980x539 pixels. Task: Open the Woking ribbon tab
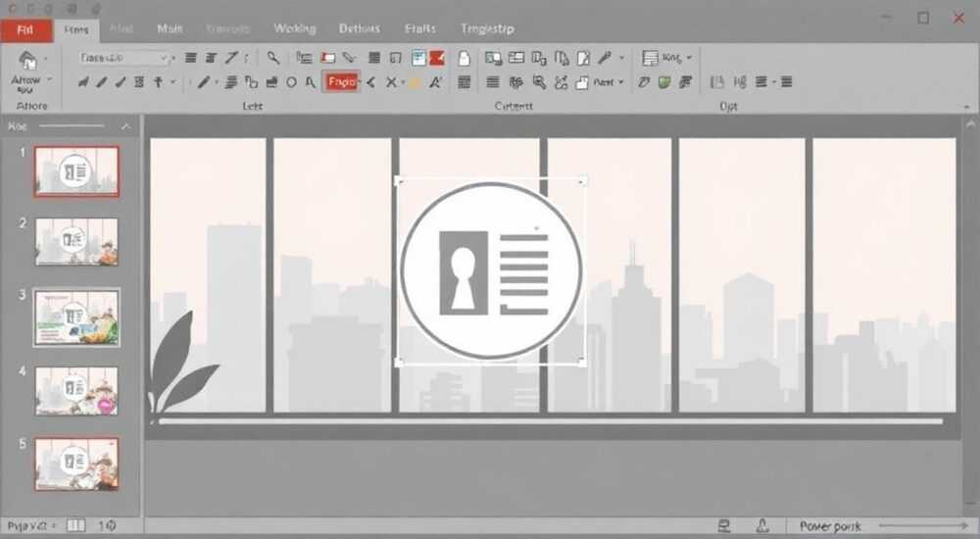pos(294,28)
